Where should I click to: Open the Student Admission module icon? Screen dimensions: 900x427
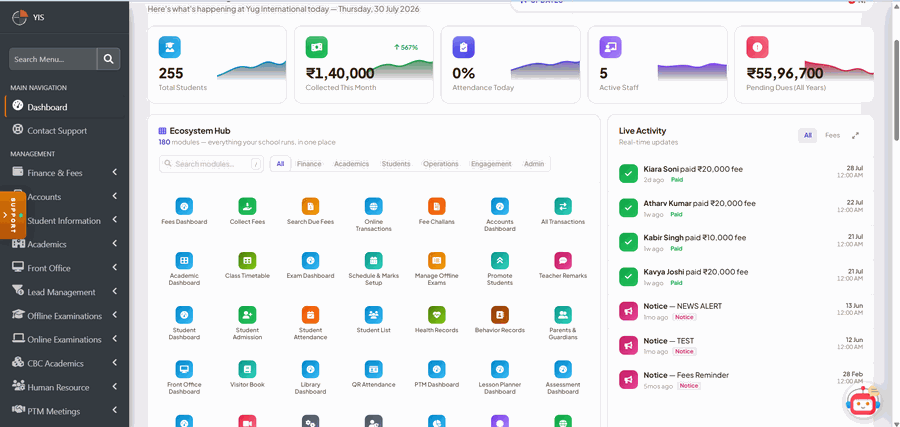click(247, 315)
